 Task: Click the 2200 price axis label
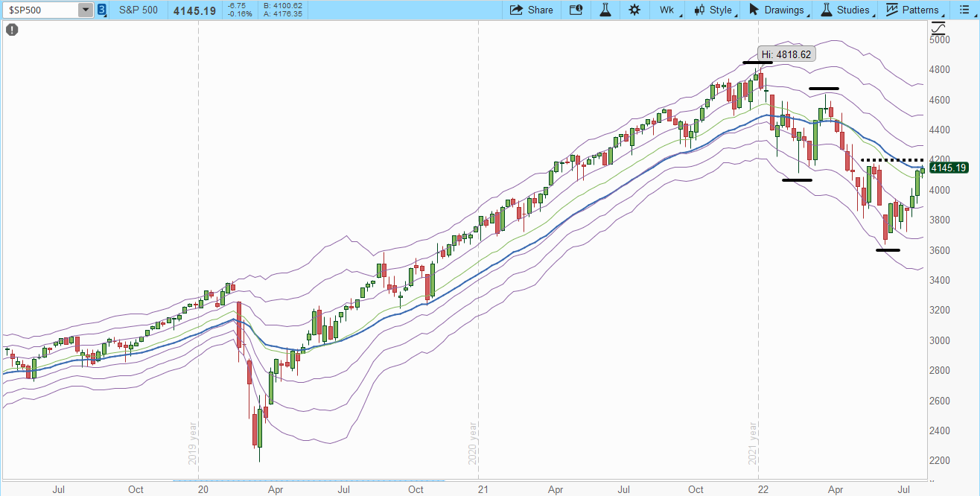(941, 461)
